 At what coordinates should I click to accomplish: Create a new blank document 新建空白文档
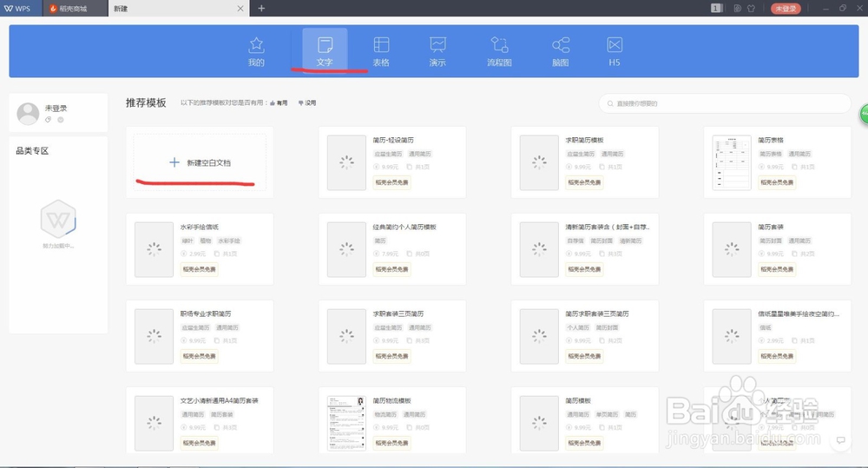tap(200, 162)
